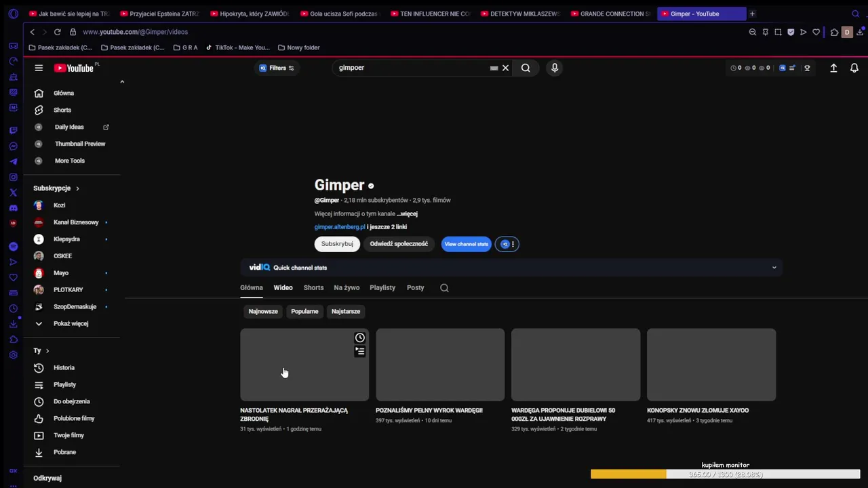
Task: Open Telegram in the Opera sidebar
Action: pyautogui.click(x=13, y=161)
